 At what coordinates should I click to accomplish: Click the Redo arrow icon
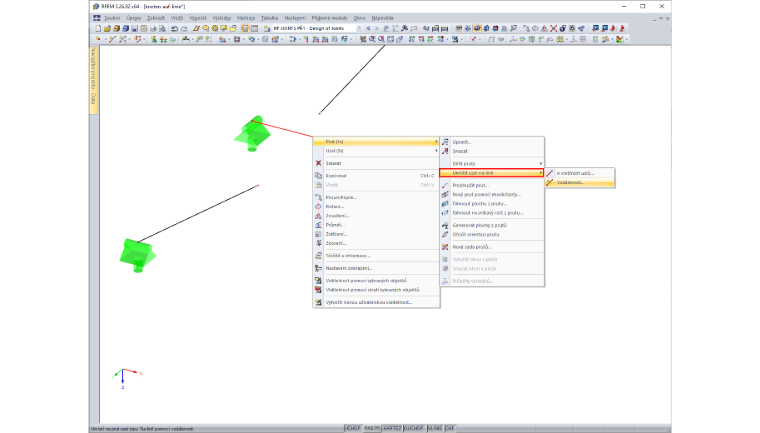pos(184,29)
